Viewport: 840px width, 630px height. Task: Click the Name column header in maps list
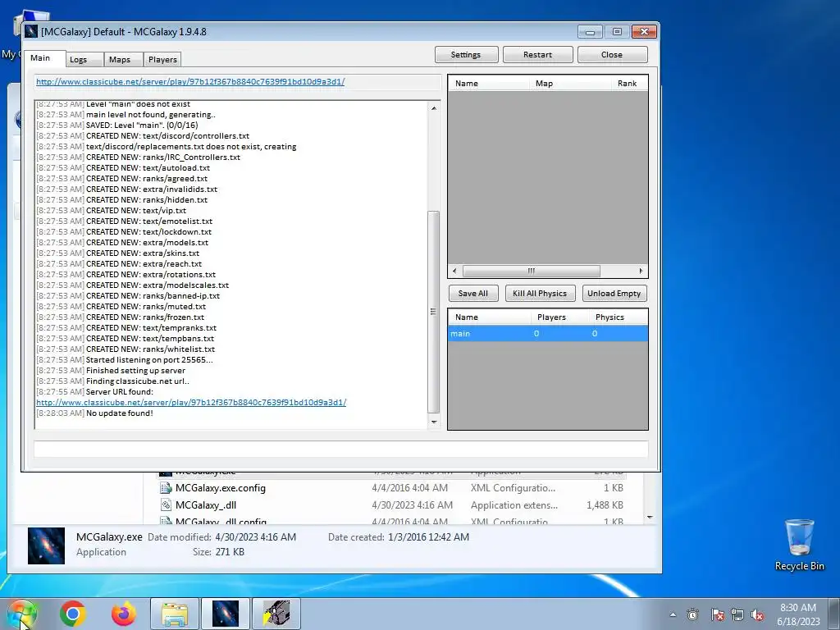pyautogui.click(x=490, y=317)
